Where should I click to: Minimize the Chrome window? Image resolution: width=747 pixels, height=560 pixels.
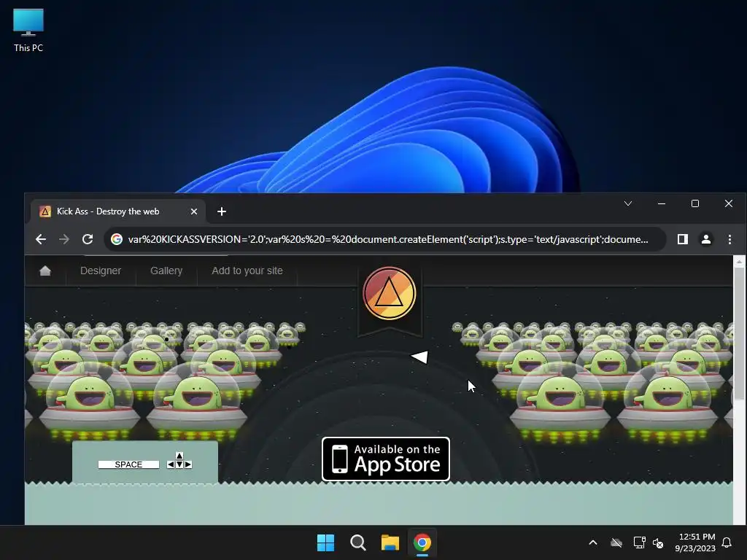[661, 203]
